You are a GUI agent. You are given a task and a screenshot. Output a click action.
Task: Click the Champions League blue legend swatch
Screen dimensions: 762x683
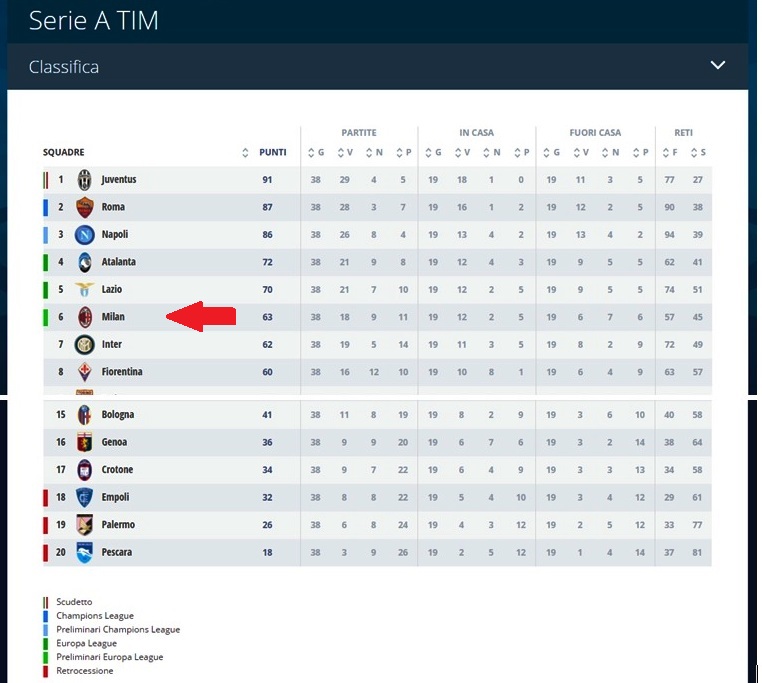pos(46,616)
